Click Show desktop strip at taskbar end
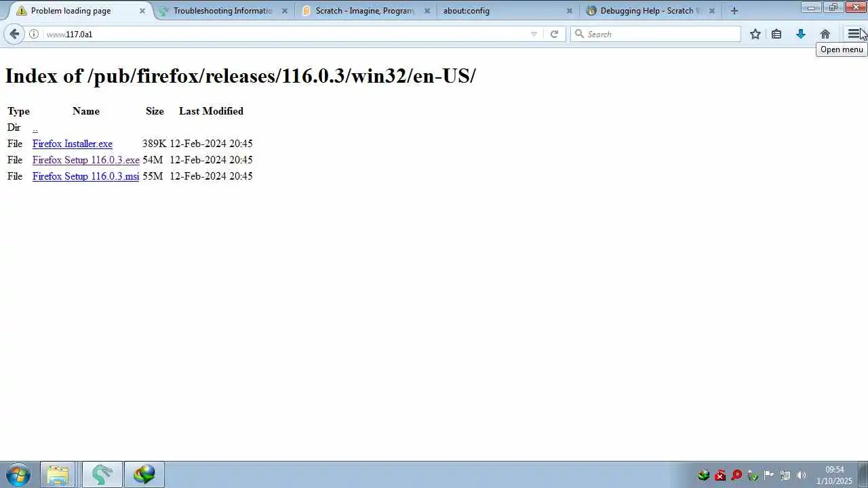Screen dimensions: 868x488 pyautogui.click(x=863, y=474)
